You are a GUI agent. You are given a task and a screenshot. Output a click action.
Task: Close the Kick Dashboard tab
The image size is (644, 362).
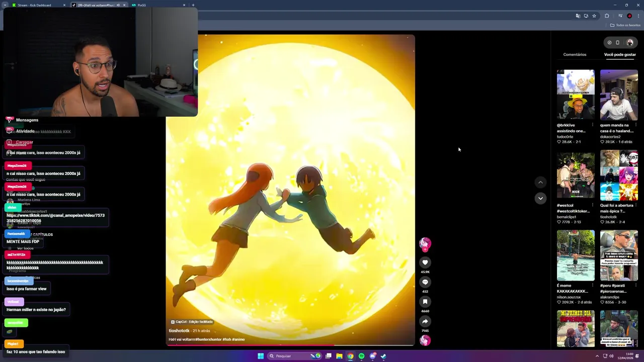point(64,5)
